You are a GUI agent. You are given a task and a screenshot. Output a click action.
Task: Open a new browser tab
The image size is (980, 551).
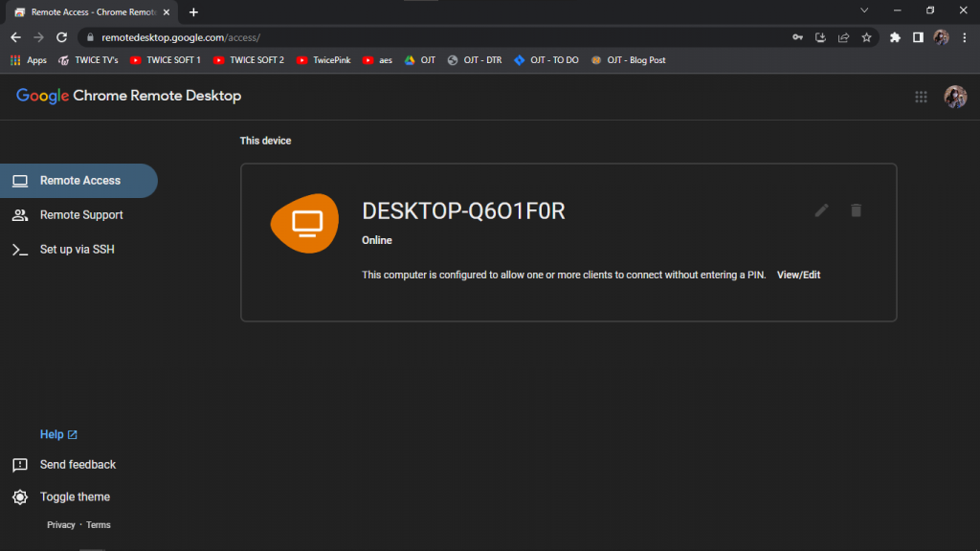point(193,11)
